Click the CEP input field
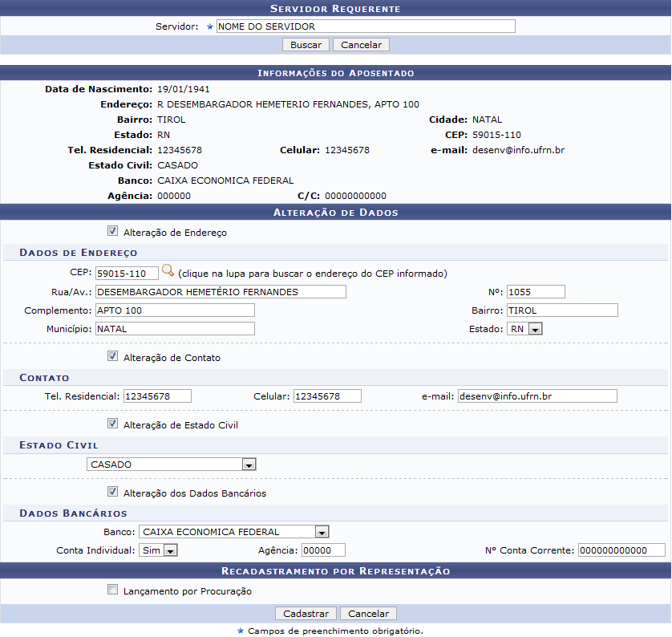Screen dimensions: 672x637 [126, 274]
